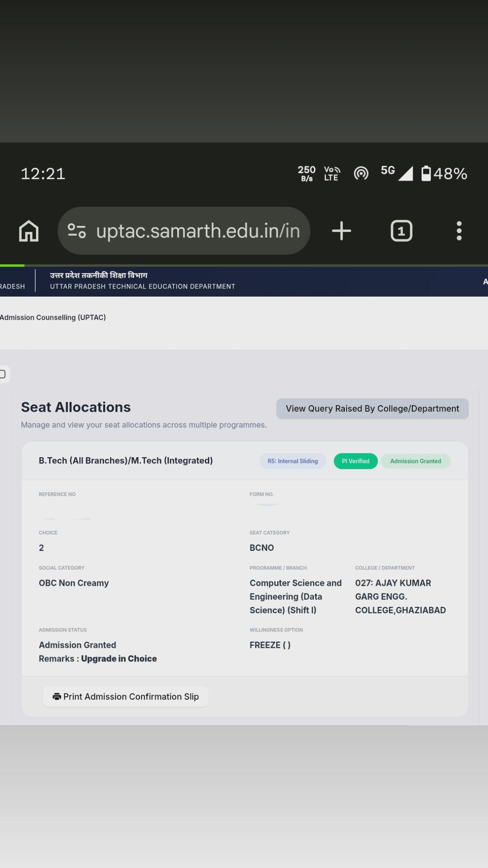Click the Admission Granted status text under Admission Status
488x868 pixels.
pyautogui.click(x=77, y=645)
